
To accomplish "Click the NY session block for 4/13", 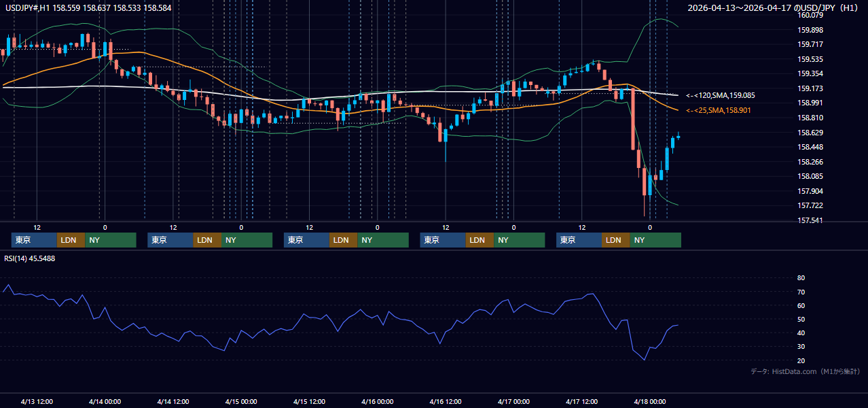I will [x=111, y=240].
